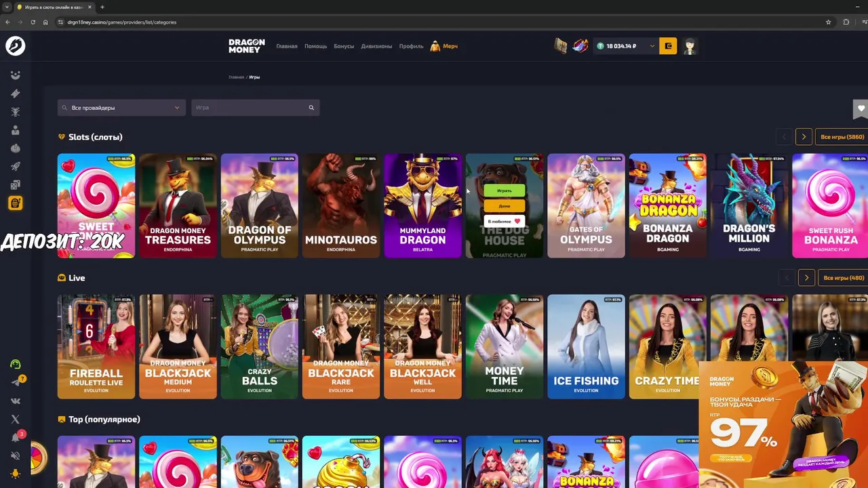Screen dimensions: 868x488
Task: Click orange 'Демо' button on The Dog House
Action: (x=504, y=206)
